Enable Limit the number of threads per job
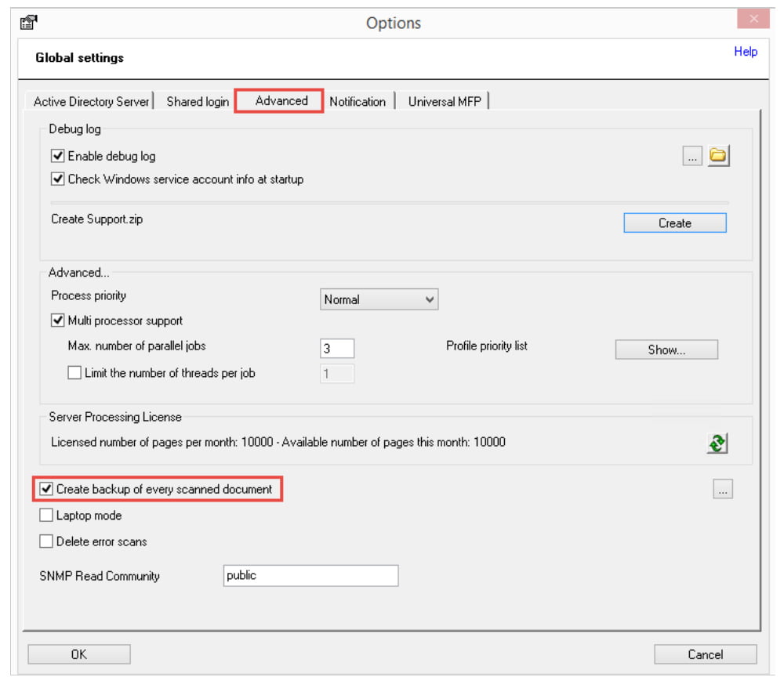Viewport: 784px width, 688px height. (74, 373)
